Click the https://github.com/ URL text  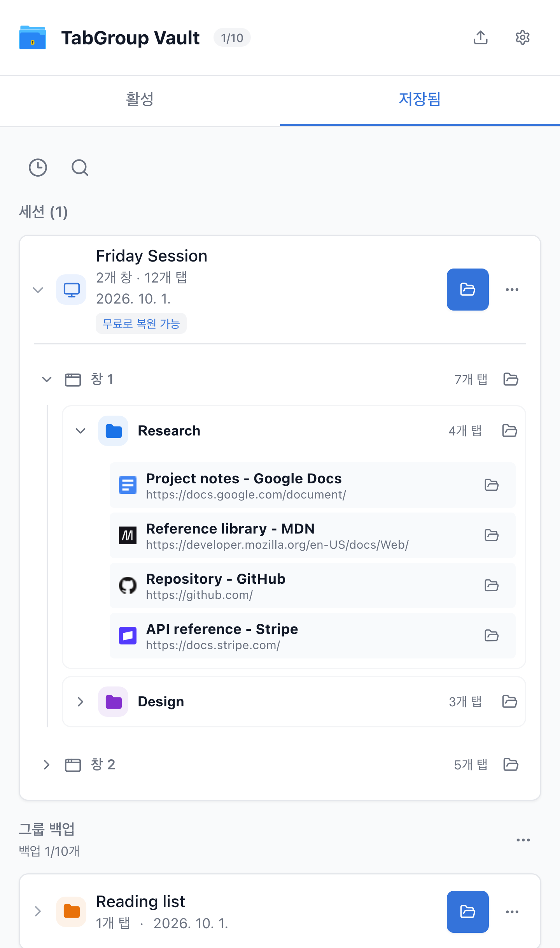tap(199, 595)
